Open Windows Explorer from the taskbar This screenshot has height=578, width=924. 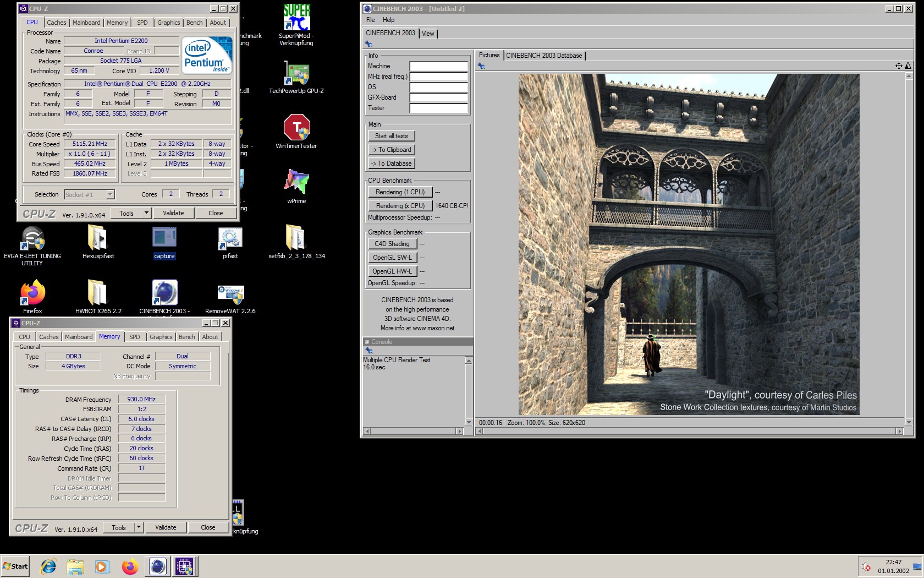pyautogui.click(x=75, y=566)
